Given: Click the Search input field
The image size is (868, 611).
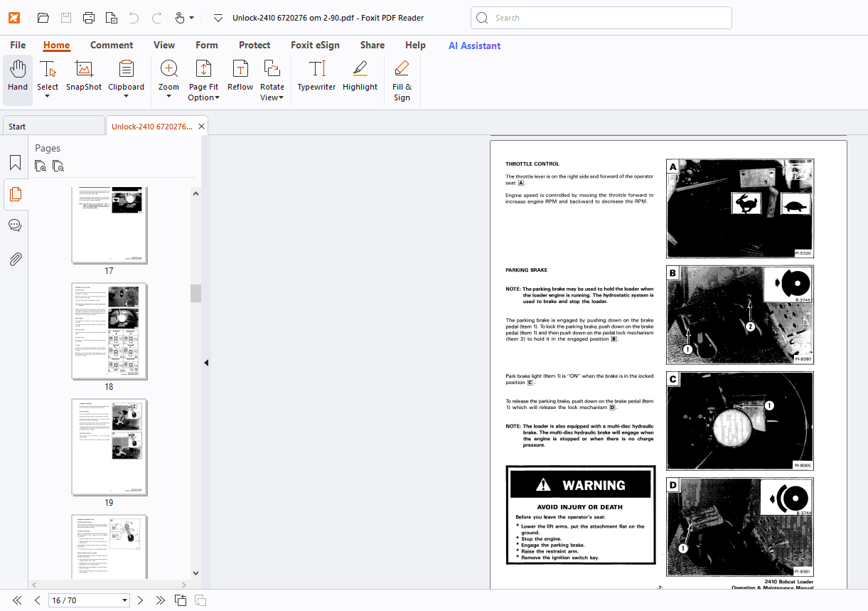Looking at the screenshot, I should (601, 18).
